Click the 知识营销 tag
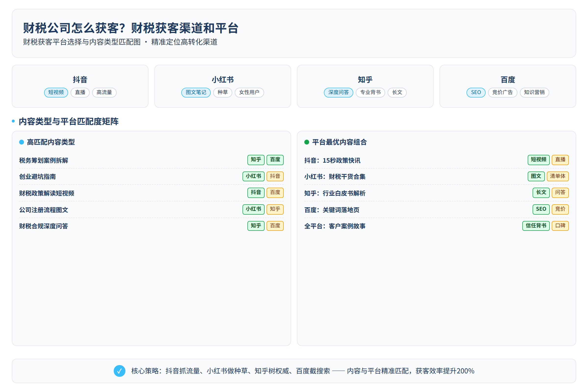The width and height of the screenshot is (588, 392). [535, 93]
